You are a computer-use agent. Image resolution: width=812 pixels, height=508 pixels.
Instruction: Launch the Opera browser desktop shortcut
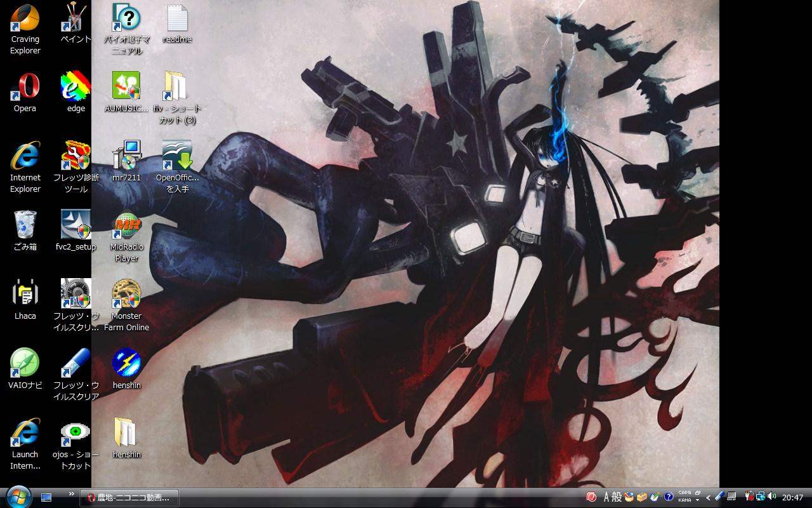25,93
